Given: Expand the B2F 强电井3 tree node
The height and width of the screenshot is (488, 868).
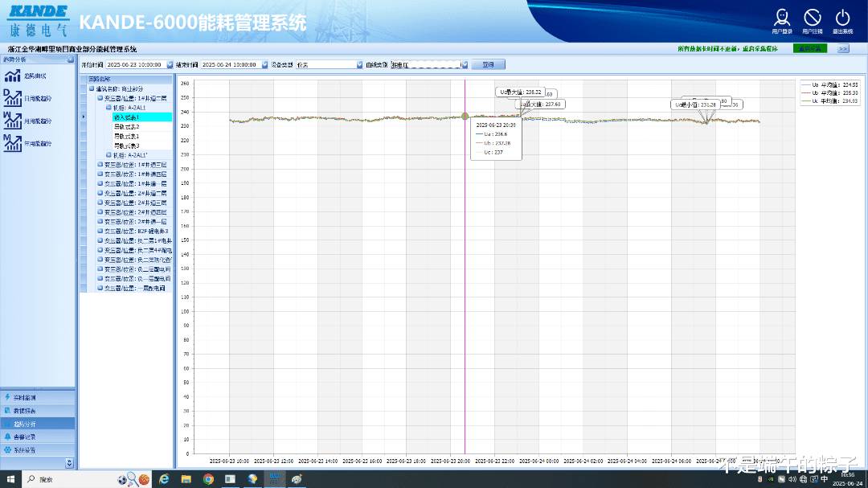Looking at the screenshot, I should click(x=100, y=231).
